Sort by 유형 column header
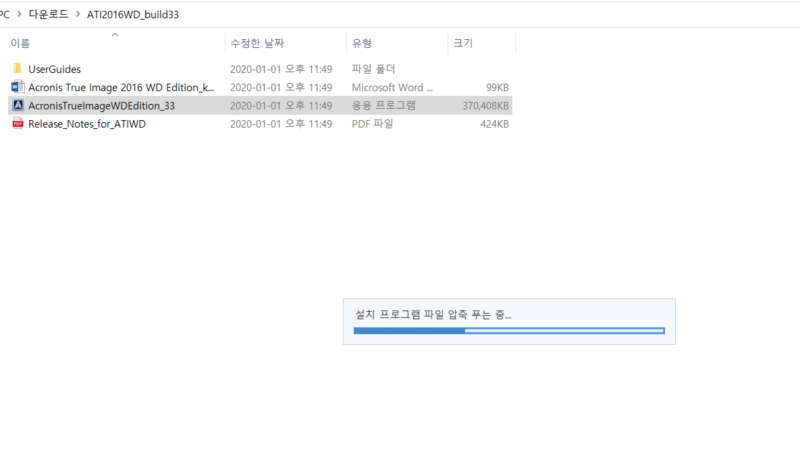Image resolution: width=800 pixels, height=461 pixels. pos(362,43)
